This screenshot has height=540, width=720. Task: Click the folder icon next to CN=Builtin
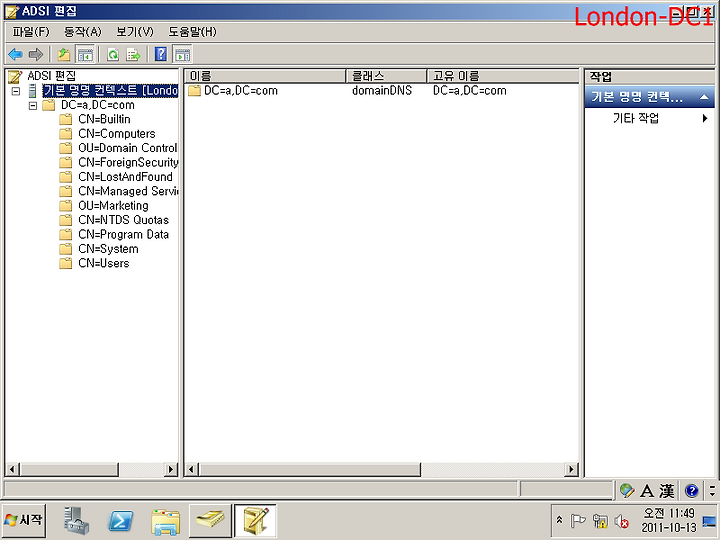click(66, 119)
